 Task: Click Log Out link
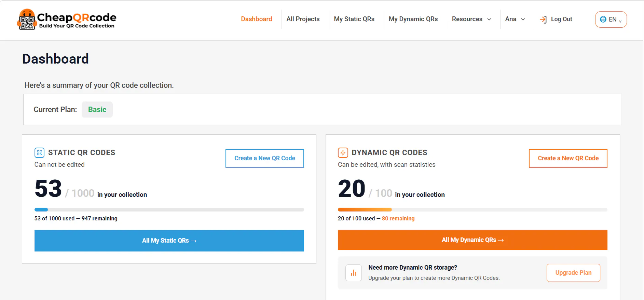pyautogui.click(x=561, y=19)
